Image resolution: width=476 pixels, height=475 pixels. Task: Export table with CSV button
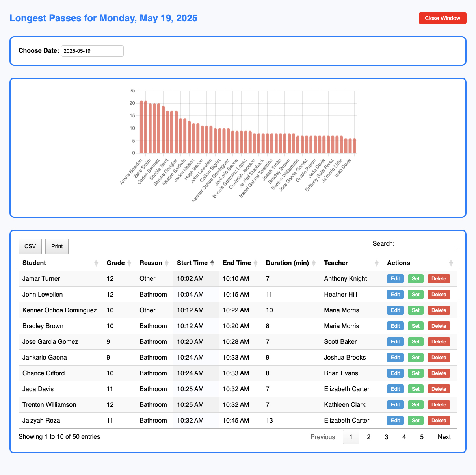[30, 246]
